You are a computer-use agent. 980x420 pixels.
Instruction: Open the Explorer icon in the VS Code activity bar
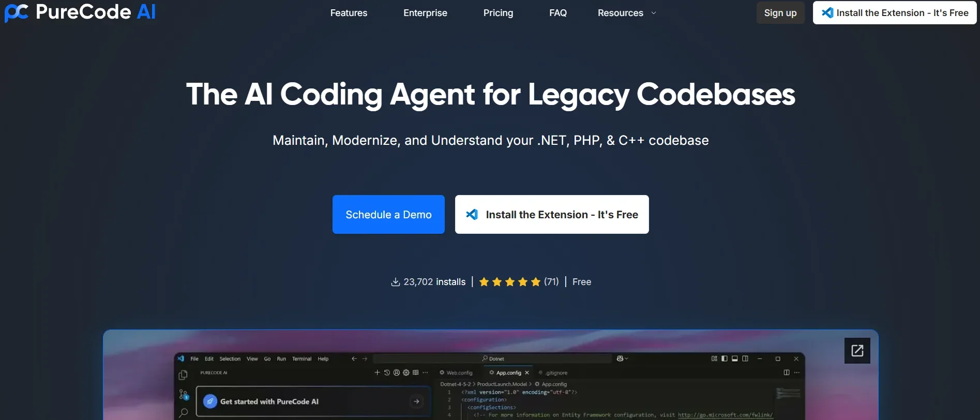tap(183, 375)
